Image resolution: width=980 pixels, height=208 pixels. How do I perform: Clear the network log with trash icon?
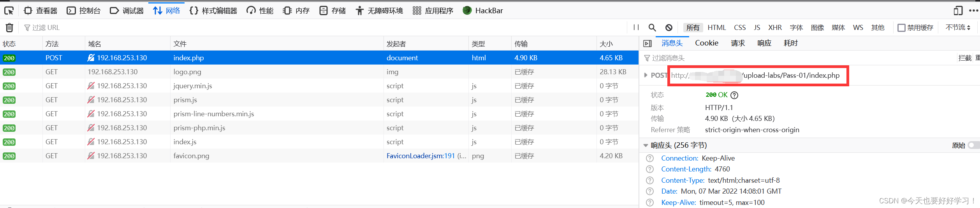[x=9, y=28]
